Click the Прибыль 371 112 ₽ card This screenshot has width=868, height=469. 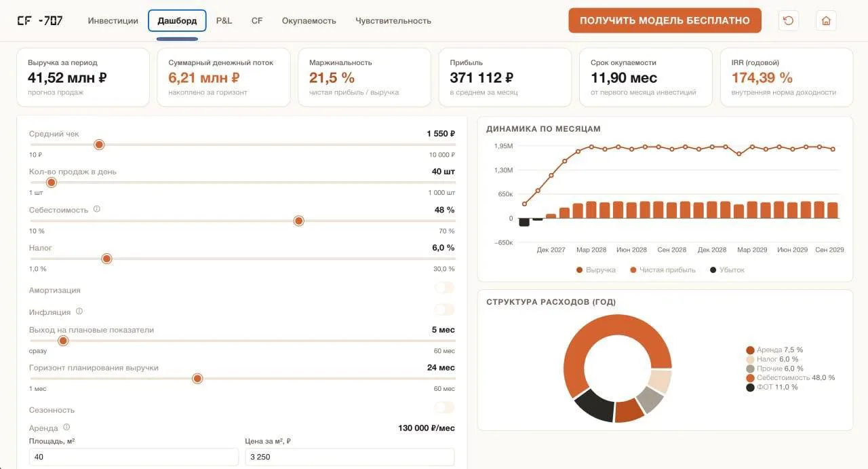tap(505, 77)
